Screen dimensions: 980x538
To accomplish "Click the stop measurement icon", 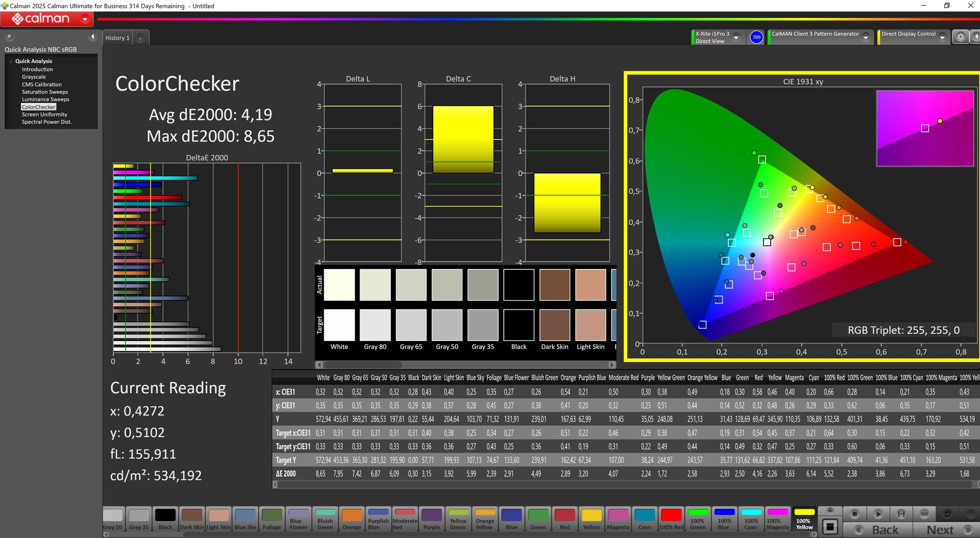I will click(854, 513).
